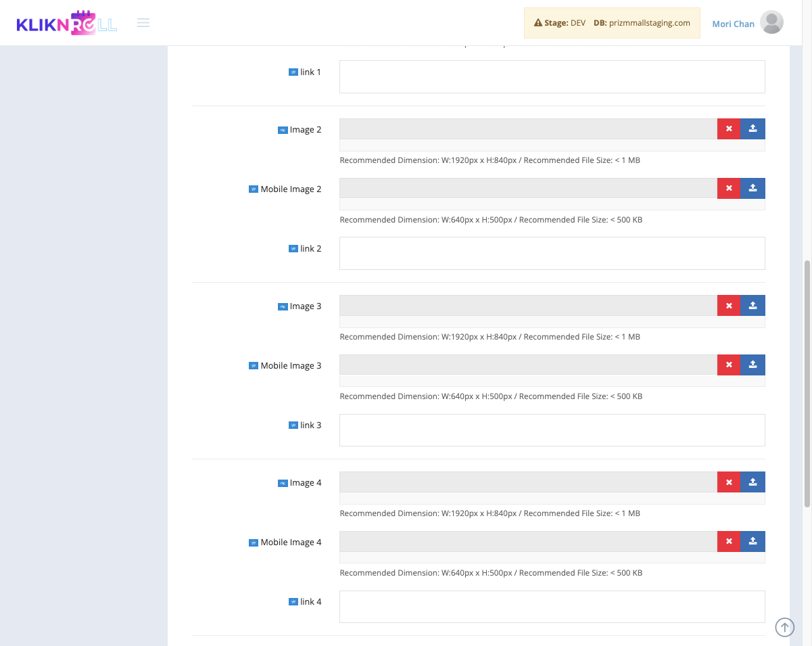Upload a file for Image 2

coord(753,129)
